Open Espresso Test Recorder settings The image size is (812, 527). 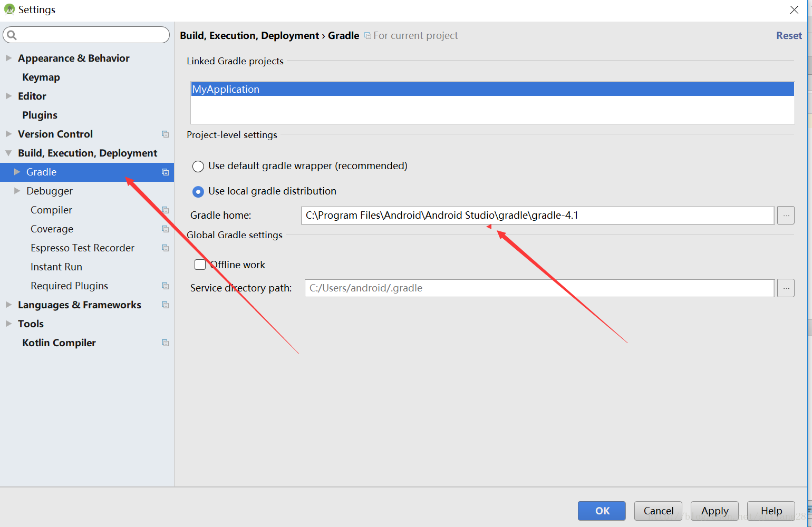(82, 248)
